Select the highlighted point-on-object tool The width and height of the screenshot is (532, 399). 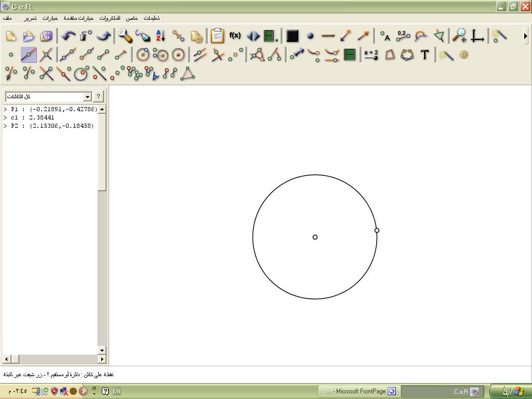click(x=29, y=55)
